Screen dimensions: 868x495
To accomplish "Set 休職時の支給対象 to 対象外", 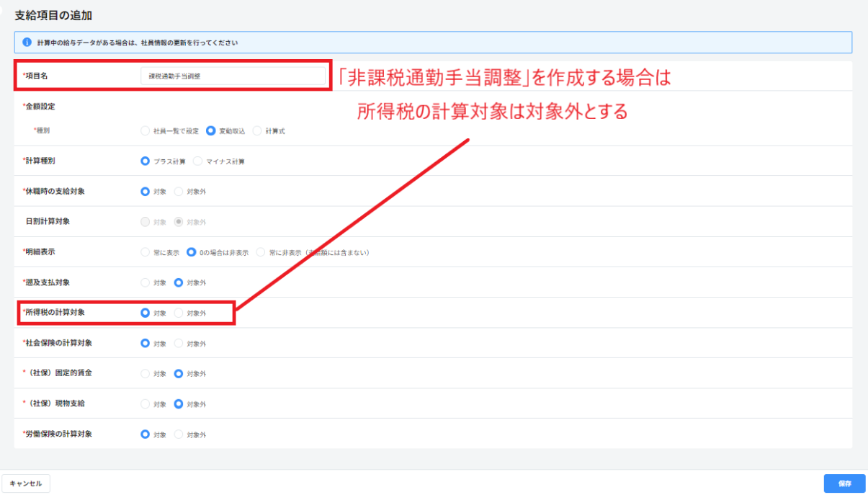I will 179,192.
